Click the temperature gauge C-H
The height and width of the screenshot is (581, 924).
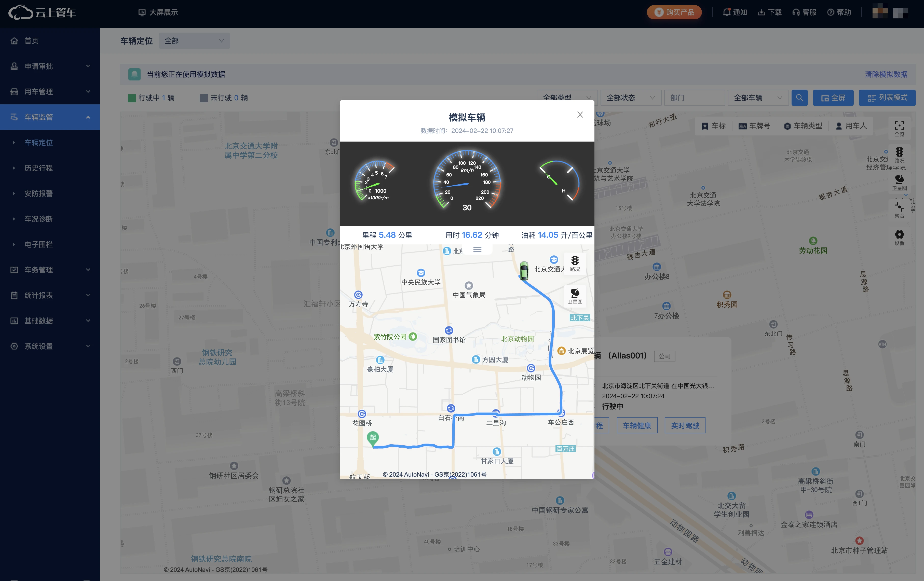click(x=560, y=180)
